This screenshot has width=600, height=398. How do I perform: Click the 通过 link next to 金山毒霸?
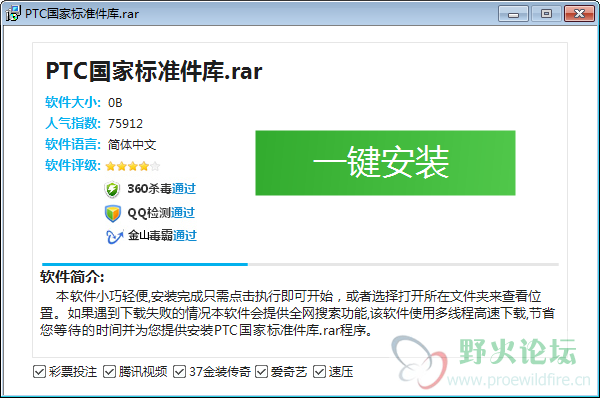(185, 235)
